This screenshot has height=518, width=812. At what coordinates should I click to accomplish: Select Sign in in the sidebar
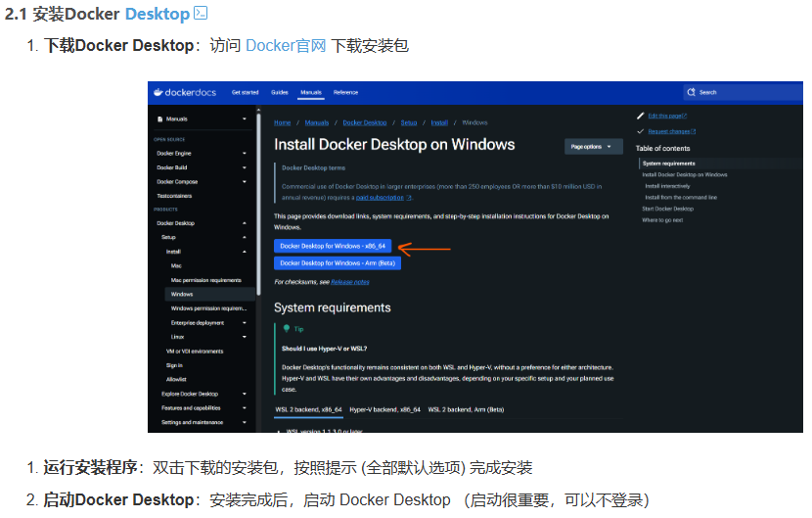[174, 365]
